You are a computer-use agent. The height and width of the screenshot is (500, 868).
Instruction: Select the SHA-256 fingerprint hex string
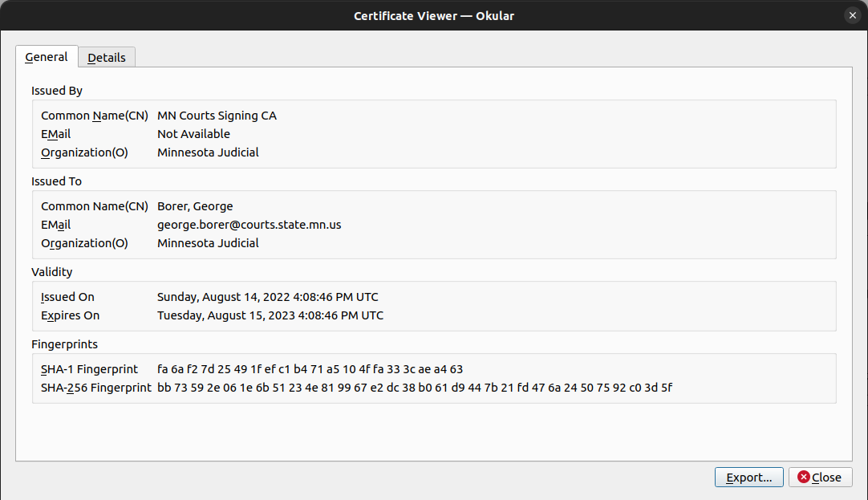click(x=415, y=388)
